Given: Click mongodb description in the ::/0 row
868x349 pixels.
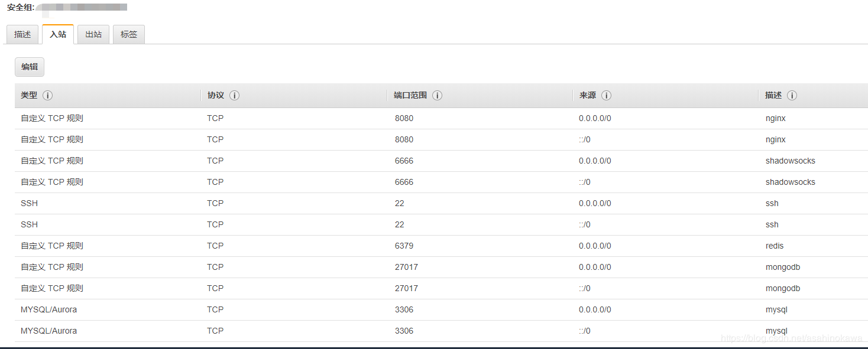Looking at the screenshot, I should (783, 288).
